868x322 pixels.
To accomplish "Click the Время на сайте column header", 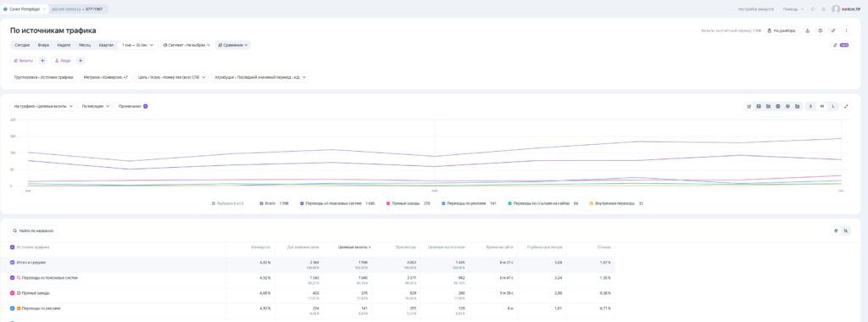I will click(499, 247).
